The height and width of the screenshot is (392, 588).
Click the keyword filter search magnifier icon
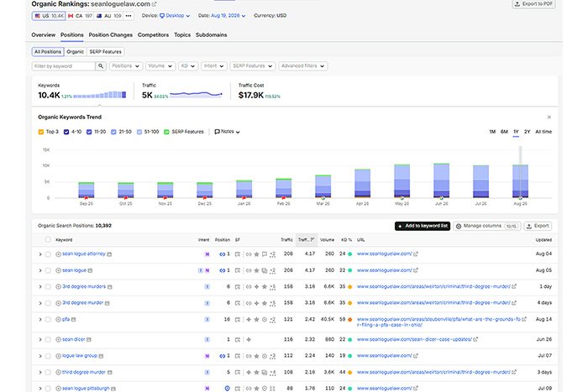click(x=101, y=66)
